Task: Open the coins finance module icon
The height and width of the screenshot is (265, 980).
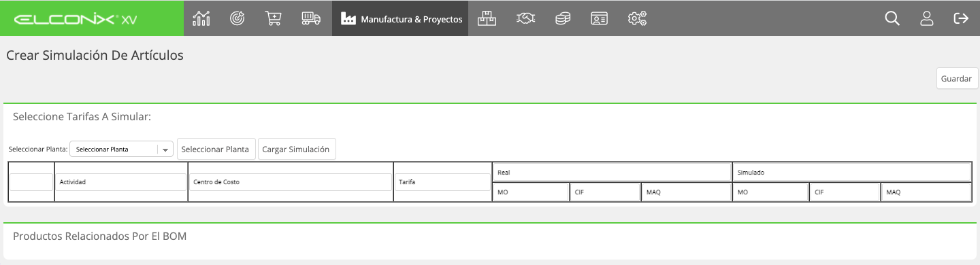Action: coord(562,18)
